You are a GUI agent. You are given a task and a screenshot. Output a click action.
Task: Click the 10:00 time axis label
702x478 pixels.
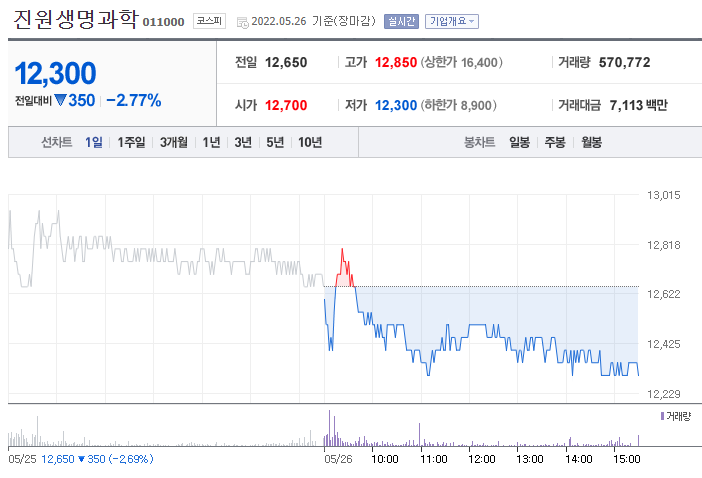[385, 459]
